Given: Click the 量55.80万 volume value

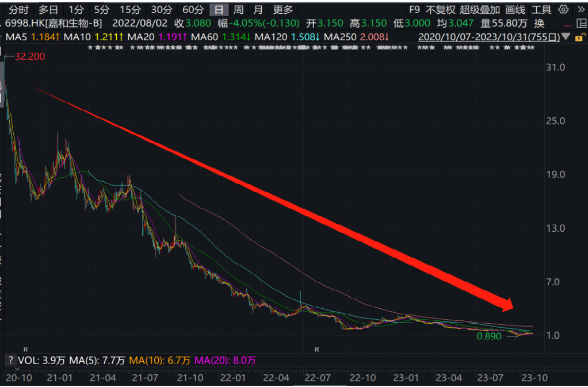Looking at the screenshot, I should (x=504, y=24).
